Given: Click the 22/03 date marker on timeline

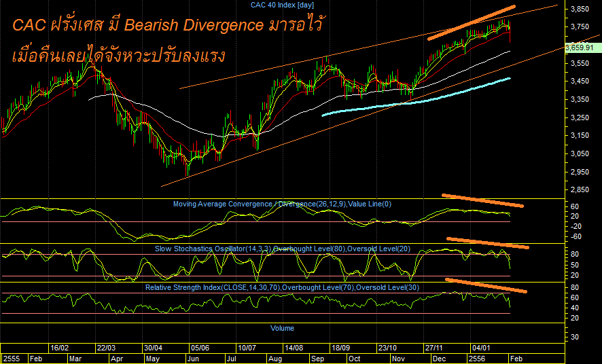Looking at the screenshot, I should pyautogui.click(x=107, y=348).
